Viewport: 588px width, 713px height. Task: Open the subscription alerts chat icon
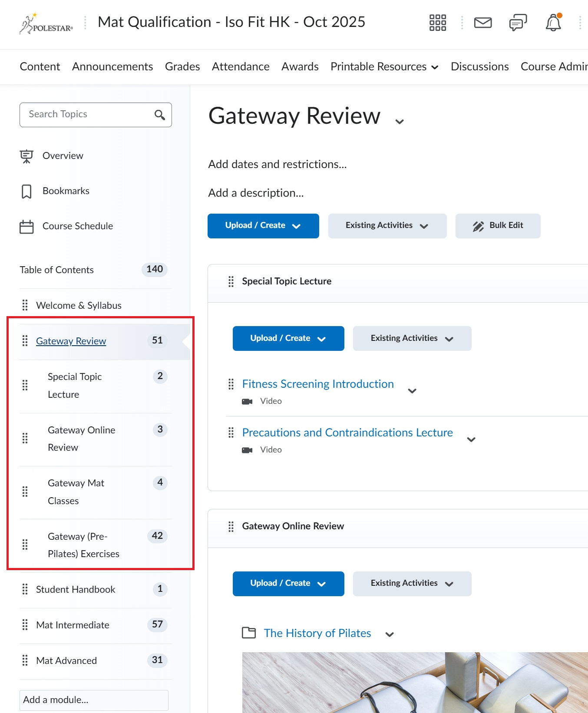[518, 23]
